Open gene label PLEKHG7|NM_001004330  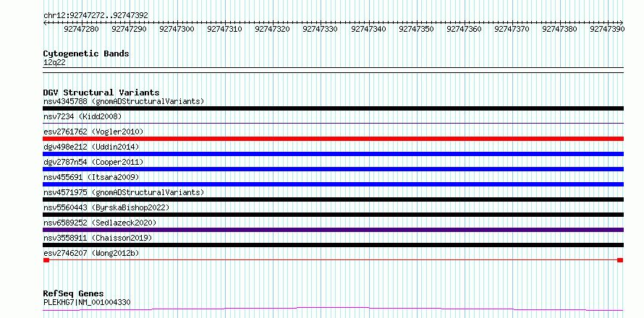87,303
